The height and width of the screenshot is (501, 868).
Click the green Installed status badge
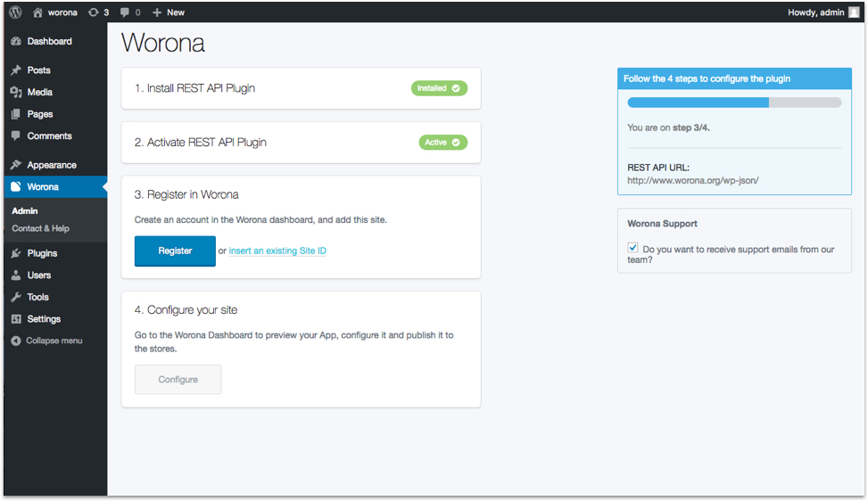439,88
